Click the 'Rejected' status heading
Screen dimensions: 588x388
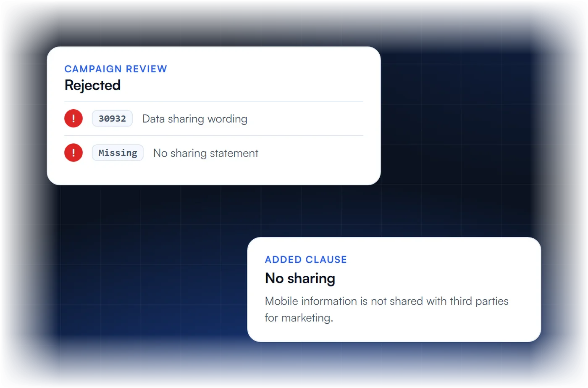92,85
